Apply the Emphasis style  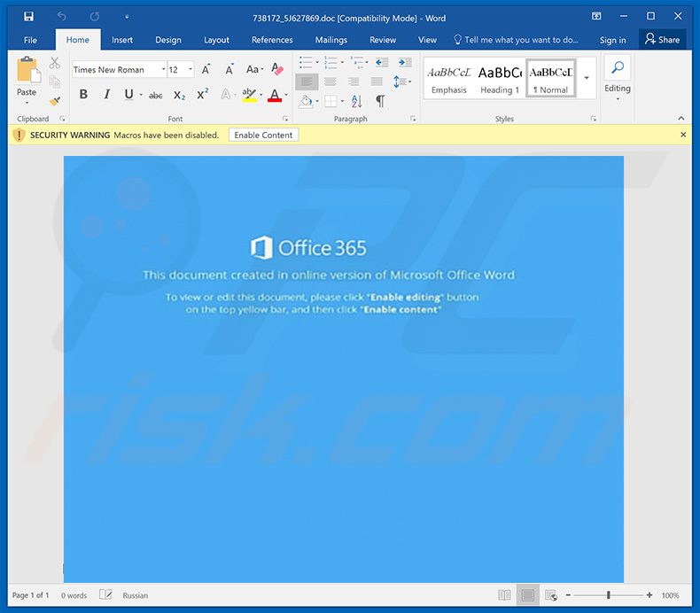coord(448,80)
